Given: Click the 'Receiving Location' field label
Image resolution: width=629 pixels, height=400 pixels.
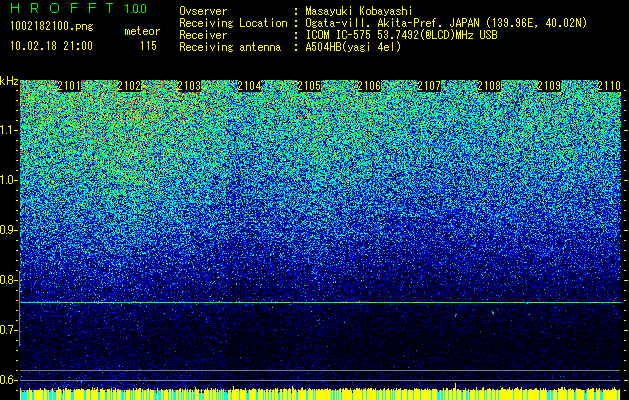Looking at the screenshot, I should click(x=233, y=23).
